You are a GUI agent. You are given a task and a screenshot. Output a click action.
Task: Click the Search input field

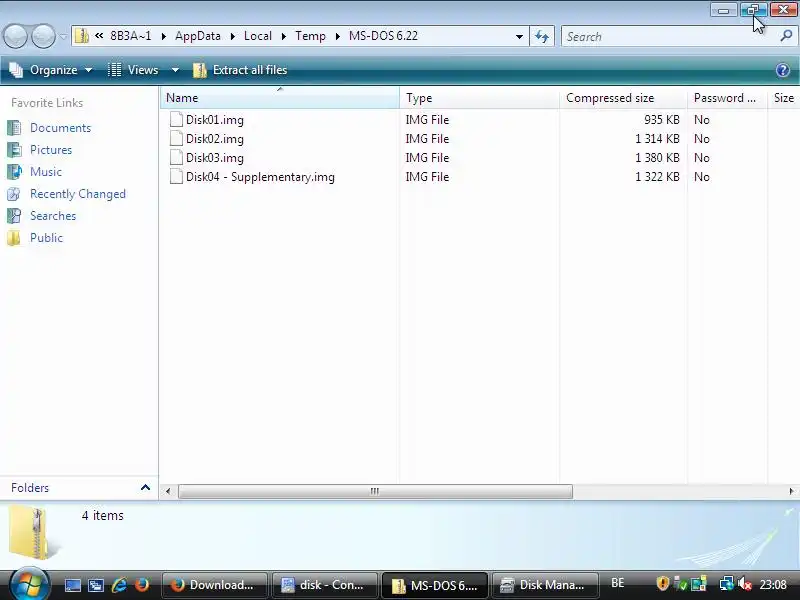[668, 37]
